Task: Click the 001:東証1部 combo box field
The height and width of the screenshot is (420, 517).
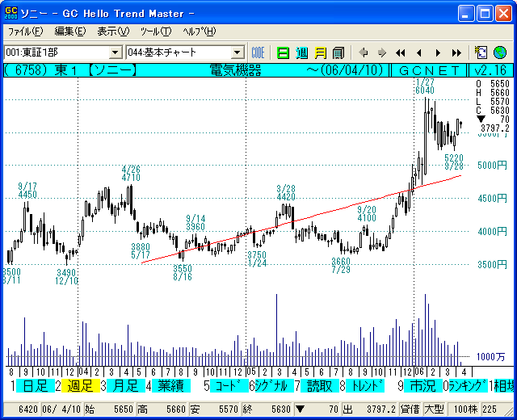Action: pyautogui.click(x=63, y=52)
